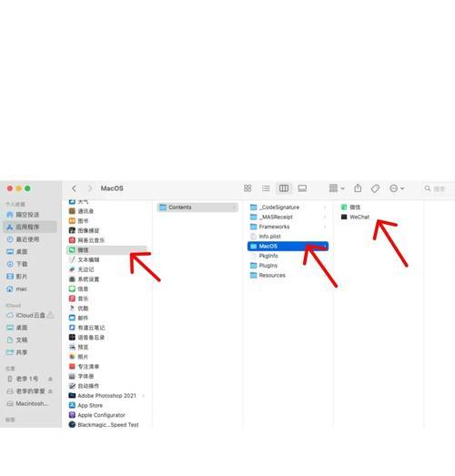The width and height of the screenshot is (455, 476).
Task: Switch to gallery view
Action: click(302, 188)
